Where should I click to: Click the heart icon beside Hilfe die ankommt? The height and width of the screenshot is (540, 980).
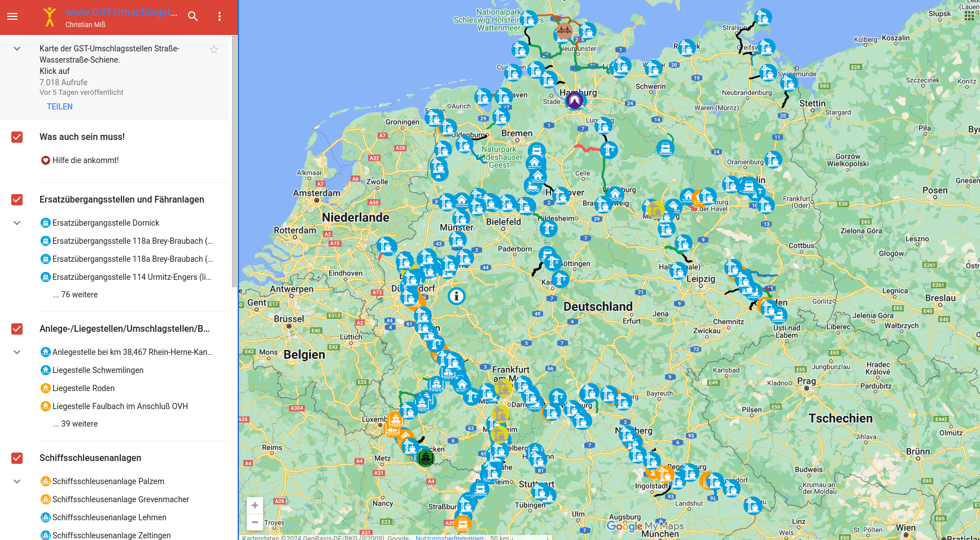(x=46, y=160)
